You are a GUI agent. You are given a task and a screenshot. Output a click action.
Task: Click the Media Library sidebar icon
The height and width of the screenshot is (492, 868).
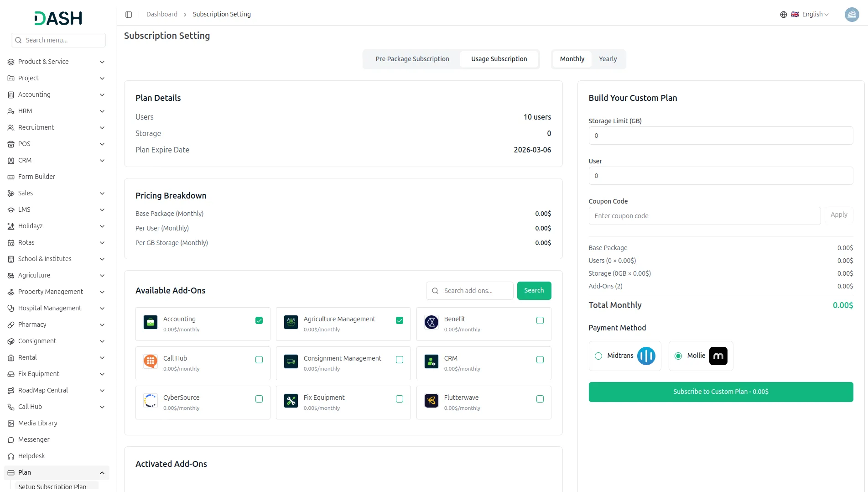(11, 424)
